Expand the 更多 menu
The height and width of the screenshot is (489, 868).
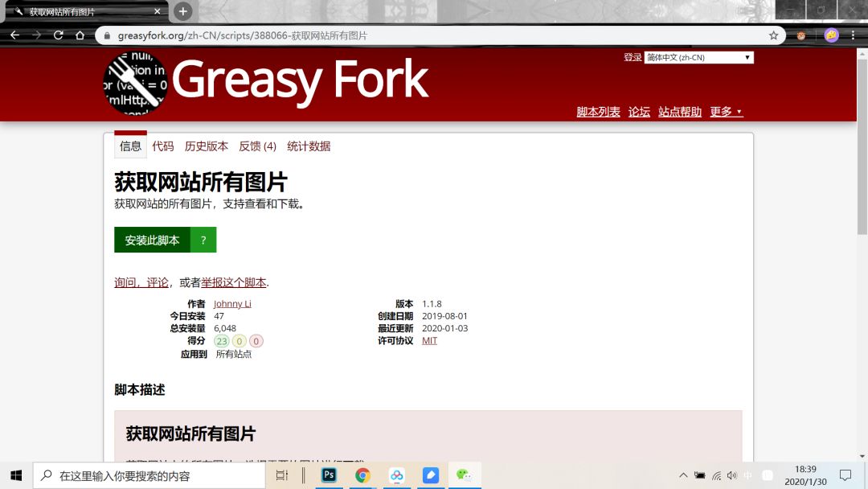[726, 112]
